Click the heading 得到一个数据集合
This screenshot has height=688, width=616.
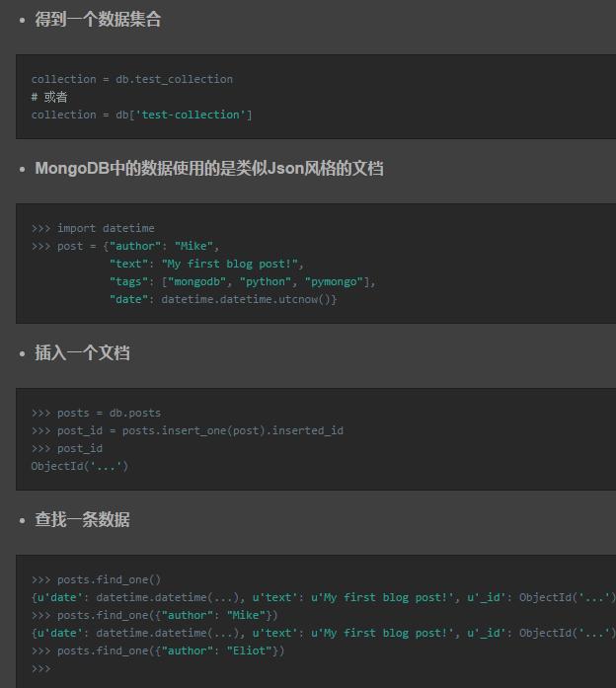(x=98, y=20)
